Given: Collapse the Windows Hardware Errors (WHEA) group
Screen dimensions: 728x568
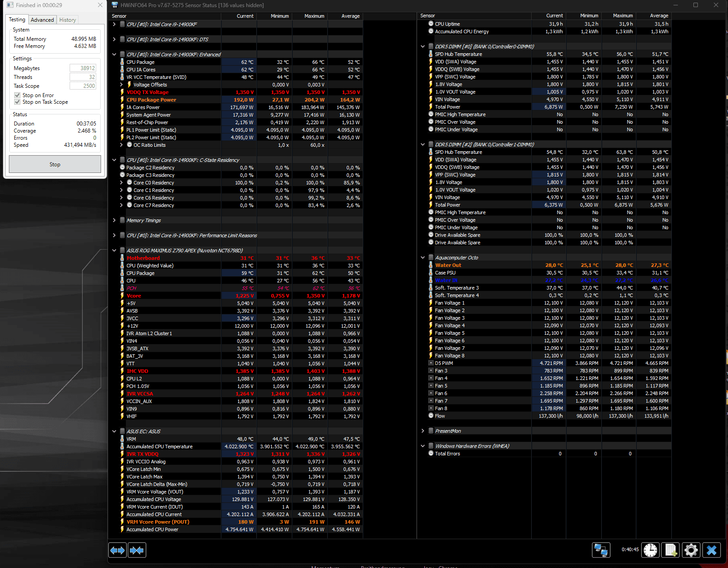Looking at the screenshot, I should pyautogui.click(x=423, y=446).
